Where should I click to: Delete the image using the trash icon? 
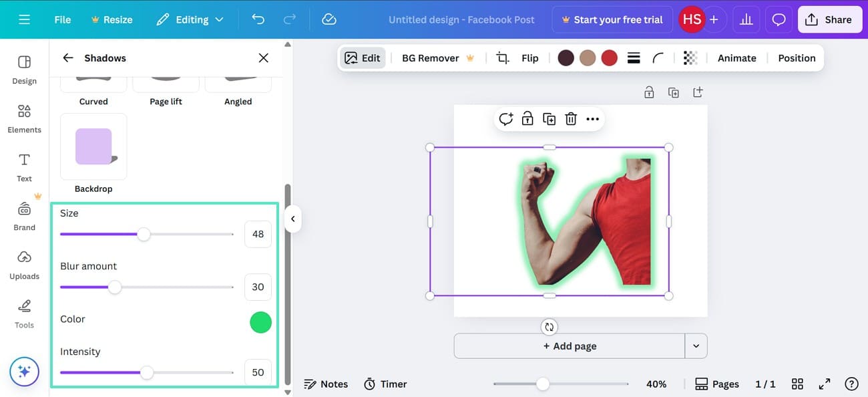point(571,118)
